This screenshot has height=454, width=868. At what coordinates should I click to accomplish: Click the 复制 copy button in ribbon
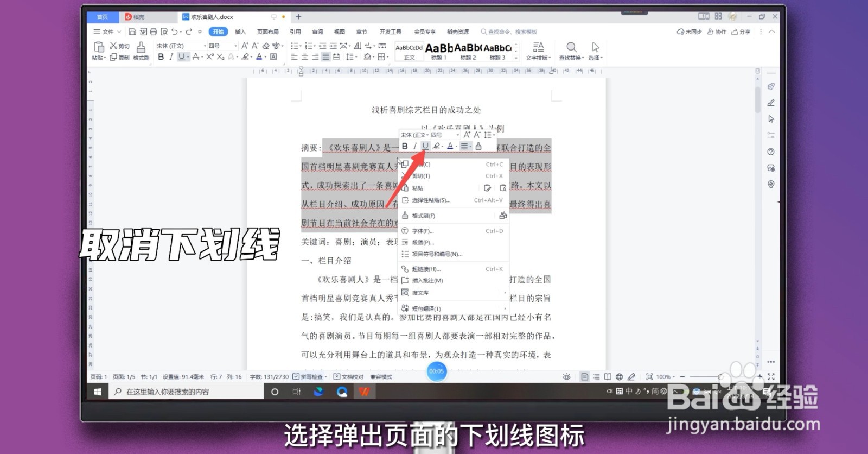pos(119,57)
